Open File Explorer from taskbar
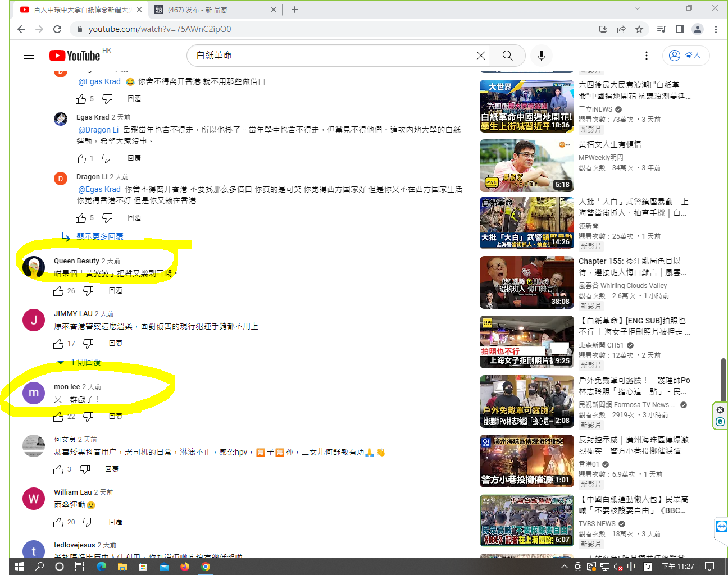The width and height of the screenshot is (728, 575). click(122, 567)
